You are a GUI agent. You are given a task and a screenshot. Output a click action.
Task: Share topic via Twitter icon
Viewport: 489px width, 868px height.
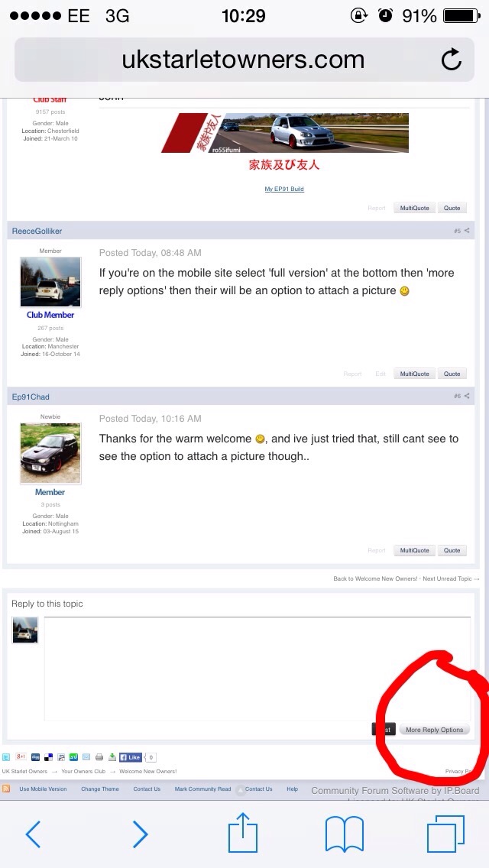[x=6, y=756]
